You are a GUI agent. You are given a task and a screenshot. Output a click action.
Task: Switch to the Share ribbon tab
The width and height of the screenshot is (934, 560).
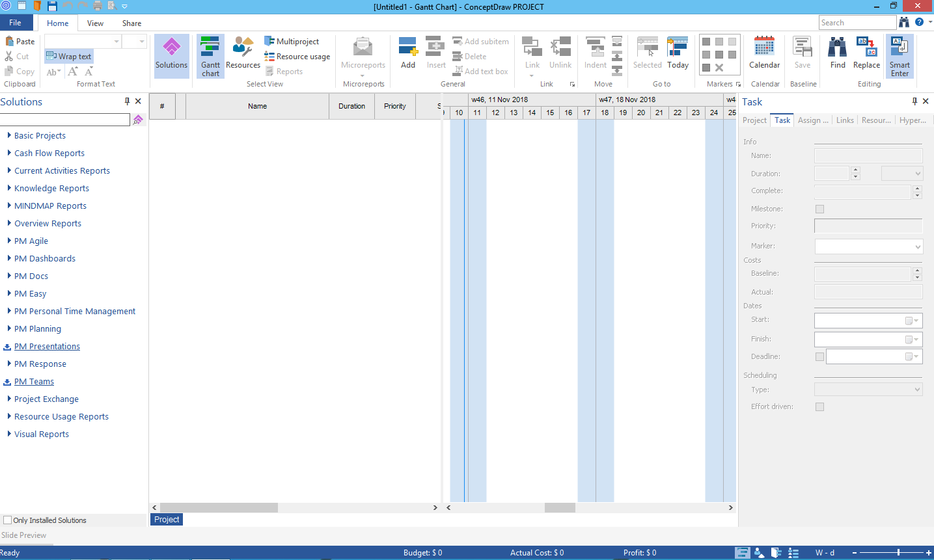[131, 23]
